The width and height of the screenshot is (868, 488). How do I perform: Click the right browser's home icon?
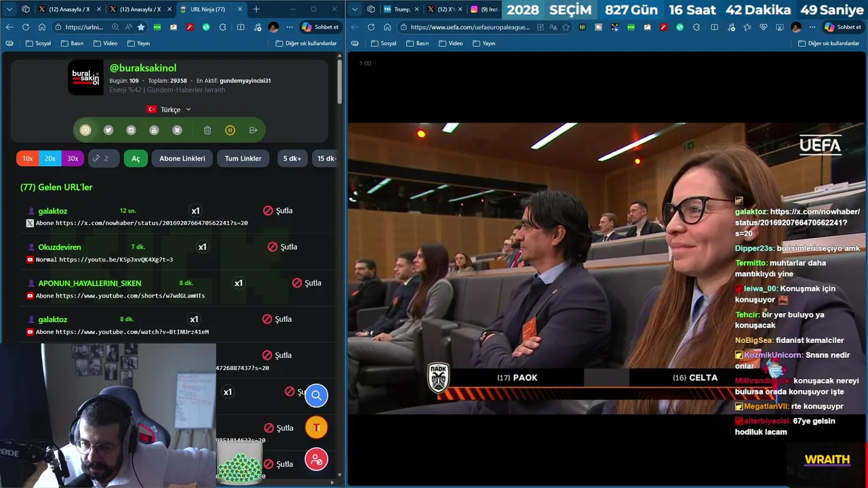coord(387,27)
